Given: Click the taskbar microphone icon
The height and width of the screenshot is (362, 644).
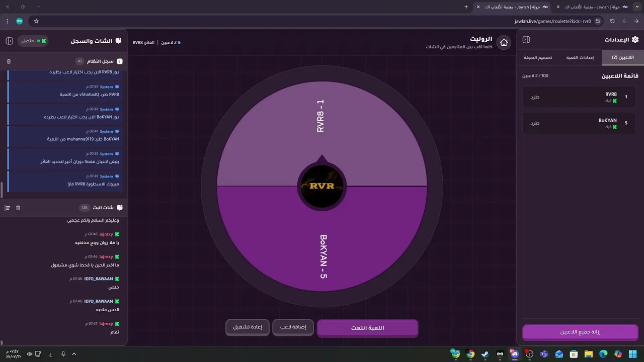Looking at the screenshot, I should [63, 354].
